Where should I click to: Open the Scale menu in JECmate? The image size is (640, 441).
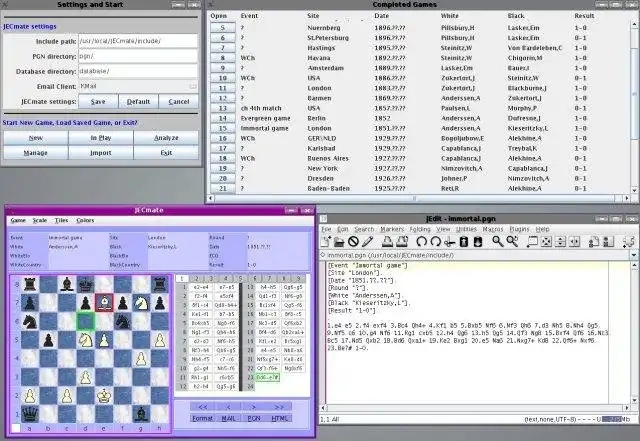click(40, 220)
